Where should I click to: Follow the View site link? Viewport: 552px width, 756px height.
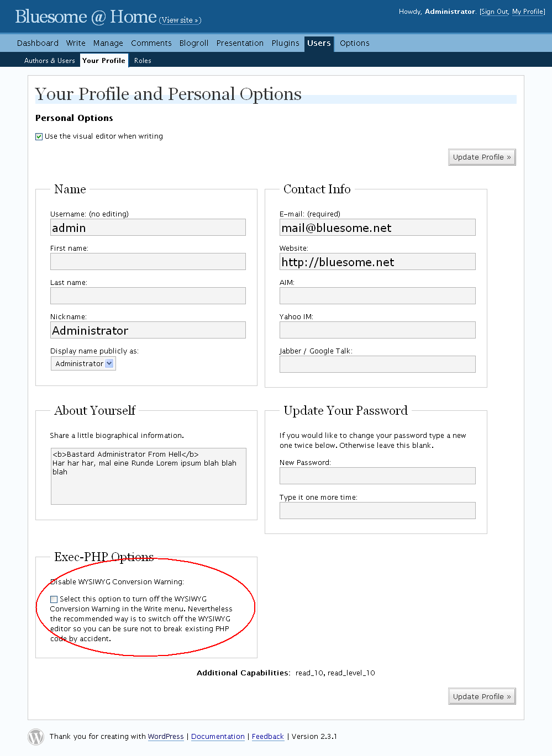[x=180, y=20]
